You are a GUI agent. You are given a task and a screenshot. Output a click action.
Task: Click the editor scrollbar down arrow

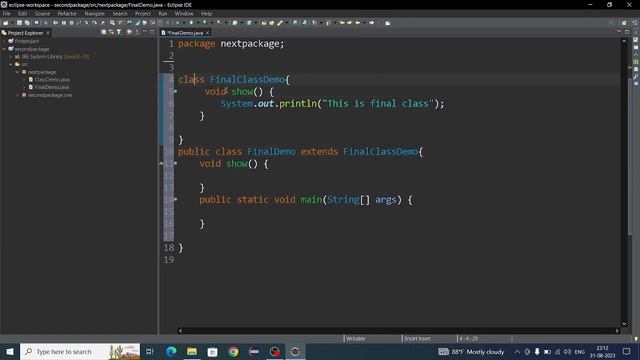point(624,324)
